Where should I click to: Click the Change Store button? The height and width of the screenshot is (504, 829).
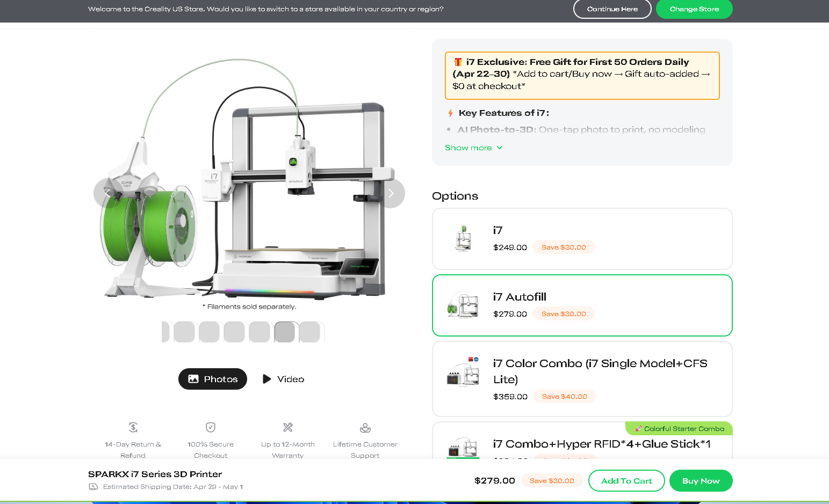point(694,9)
